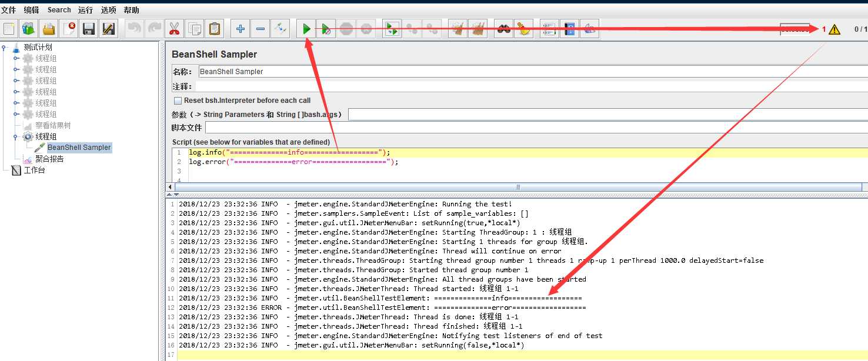The image size is (868, 361).
Task: Click the greyed Stop test icon
Action: [346, 29]
